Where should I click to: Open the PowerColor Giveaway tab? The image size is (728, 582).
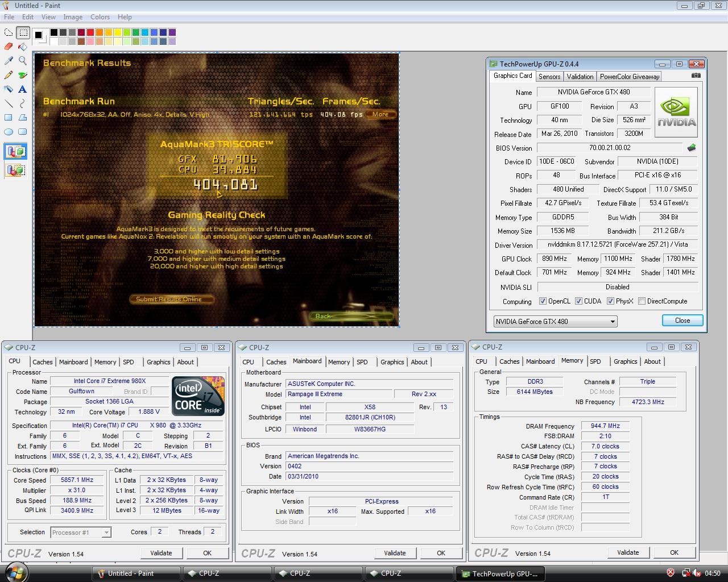tap(630, 77)
